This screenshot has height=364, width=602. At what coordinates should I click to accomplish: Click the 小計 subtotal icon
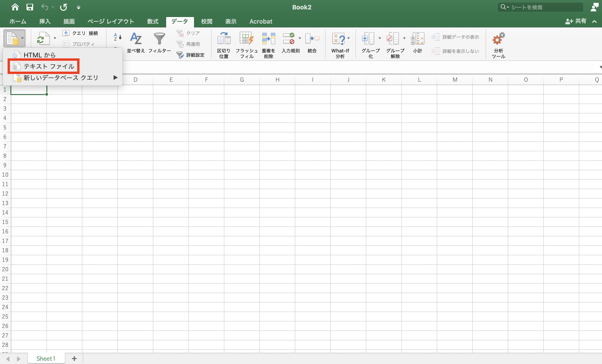click(417, 43)
